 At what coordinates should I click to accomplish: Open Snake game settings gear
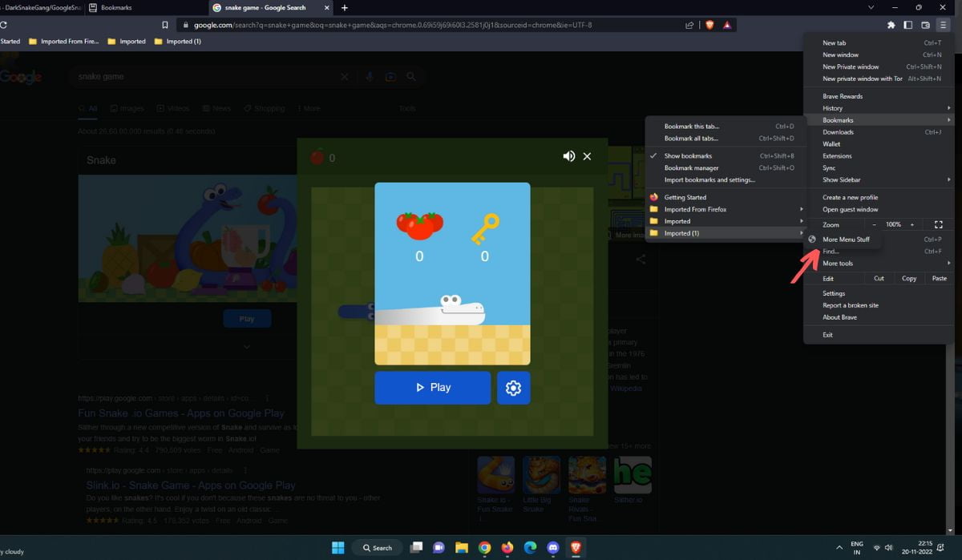click(513, 388)
